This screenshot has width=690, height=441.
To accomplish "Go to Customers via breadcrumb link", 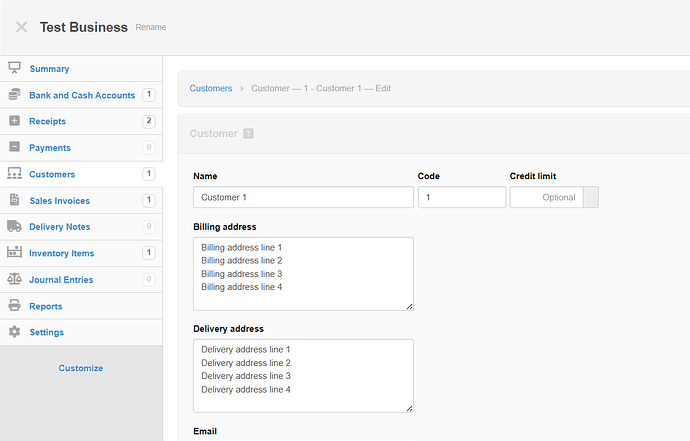I will click(x=211, y=89).
